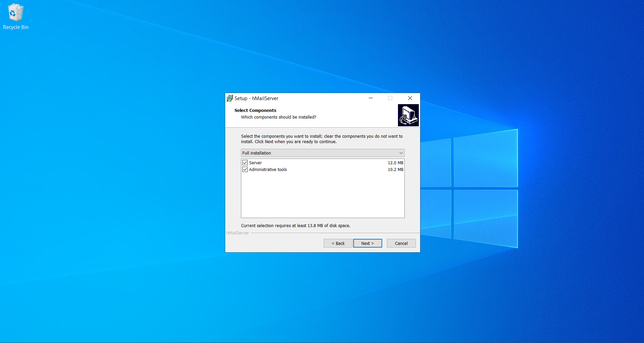Cancel the hMailServer setup
Viewport: 644px width, 343px height.
tap(401, 243)
